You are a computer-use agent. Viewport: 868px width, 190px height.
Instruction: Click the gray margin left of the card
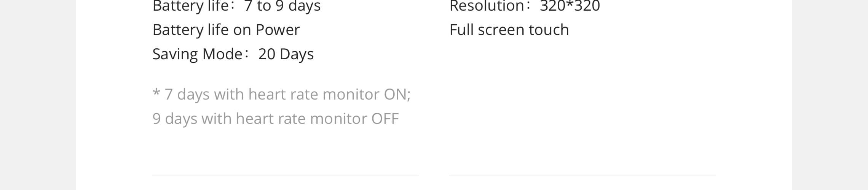click(38, 95)
